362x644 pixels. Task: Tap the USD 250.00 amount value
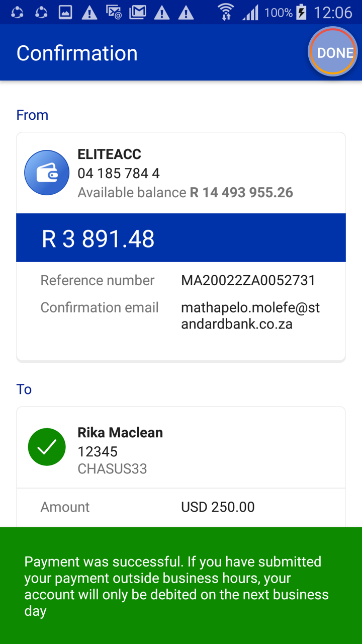click(218, 507)
